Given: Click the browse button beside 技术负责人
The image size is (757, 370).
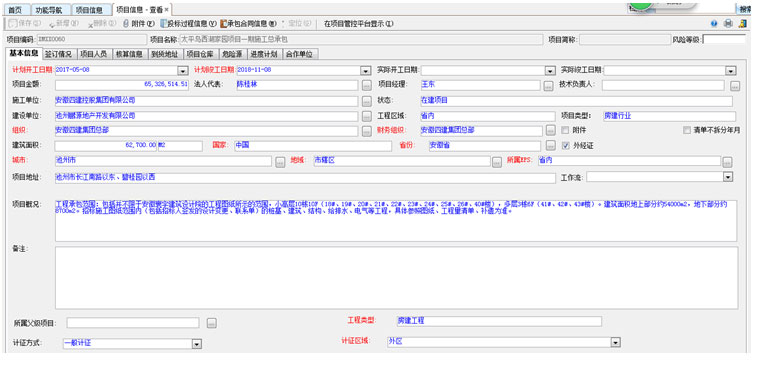Looking at the screenshot, I should pos(734,86).
